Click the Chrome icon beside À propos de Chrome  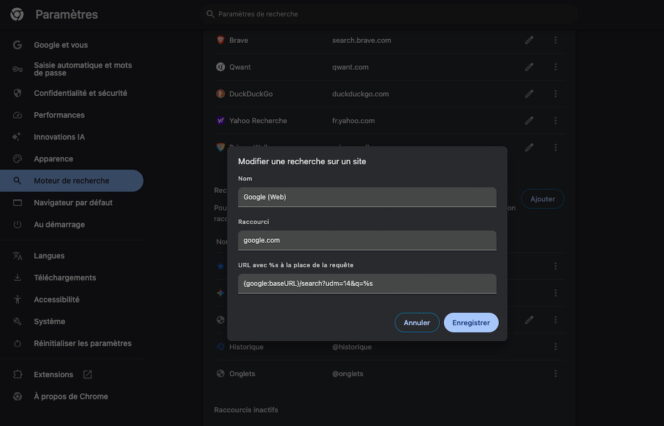tap(17, 397)
